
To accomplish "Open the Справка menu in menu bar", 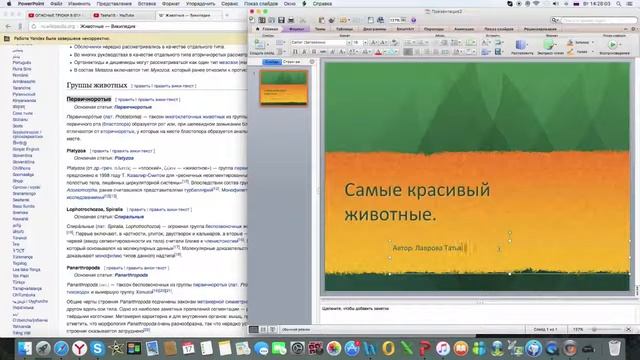I will [x=322, y=4].
